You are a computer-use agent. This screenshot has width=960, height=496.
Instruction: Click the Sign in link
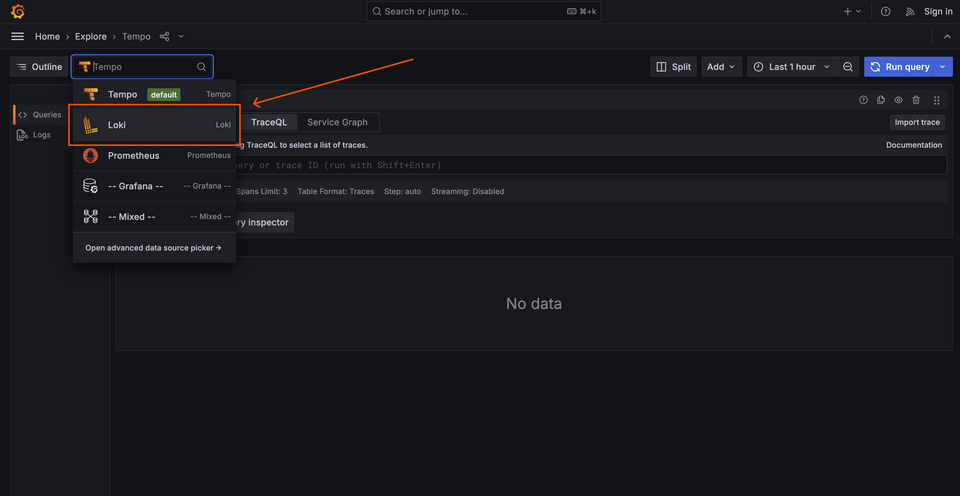(x=938, y=12)
